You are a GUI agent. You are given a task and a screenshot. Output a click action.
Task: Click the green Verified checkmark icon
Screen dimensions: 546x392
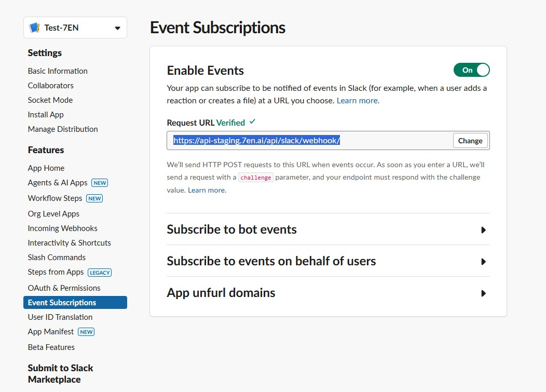click(252, 121)
